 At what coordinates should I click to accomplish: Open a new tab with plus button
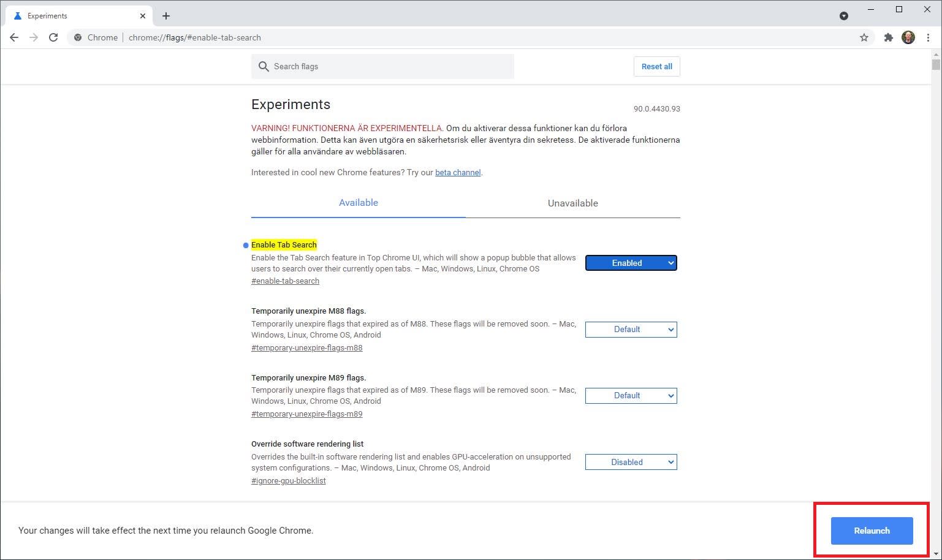[x=166, y=16]
